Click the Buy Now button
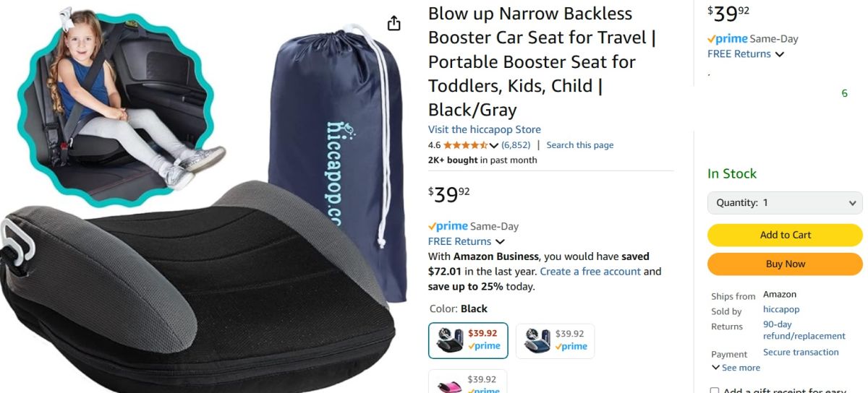Screen dimensions: 868x393 785,264
